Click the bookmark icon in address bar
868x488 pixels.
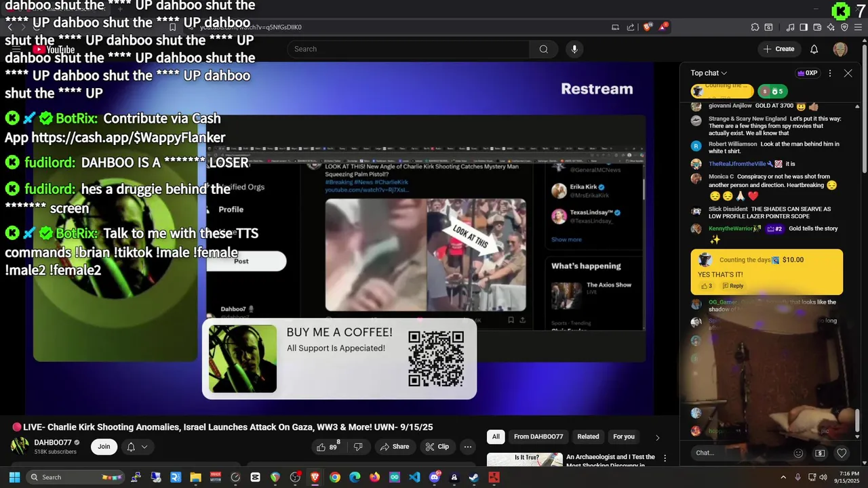click(x=172, y=27)
